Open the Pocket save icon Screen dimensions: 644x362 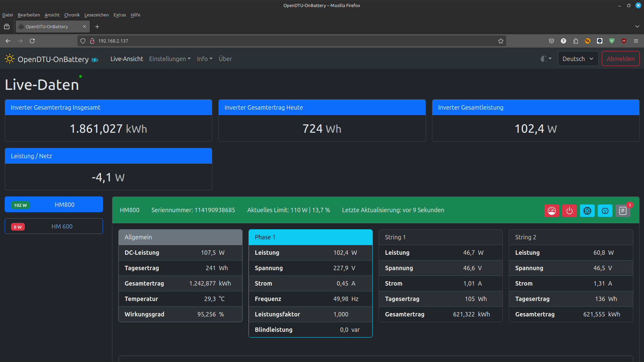point(551,41)
